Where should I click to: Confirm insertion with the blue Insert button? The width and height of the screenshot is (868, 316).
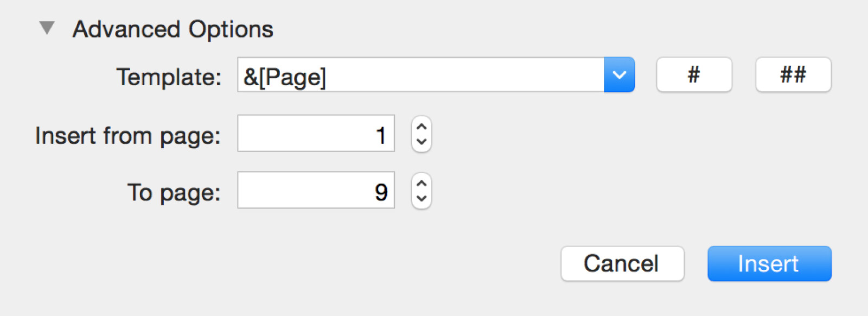click(769, 263)
